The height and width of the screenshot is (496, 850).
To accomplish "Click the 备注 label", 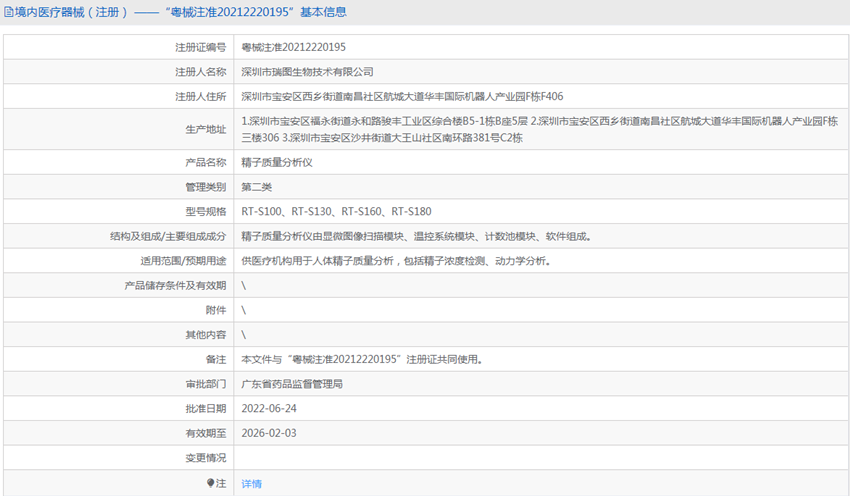I will (216, 359).
